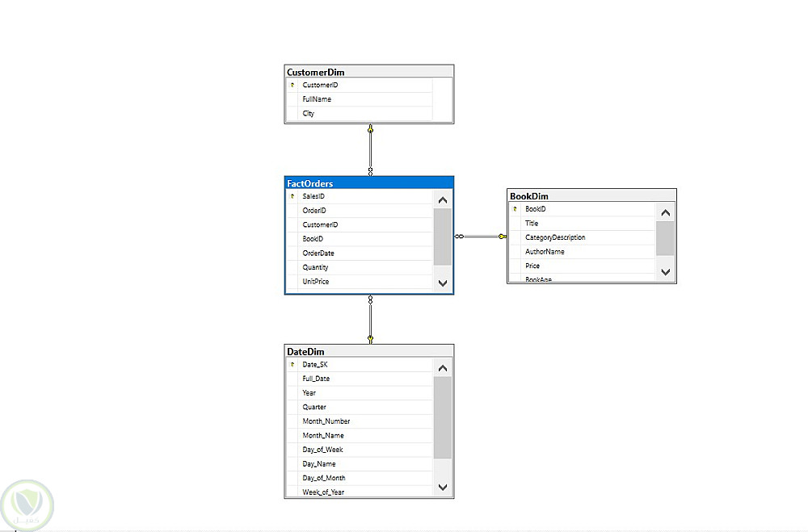Select Day_Name column in DateDim

click(360, 464)
